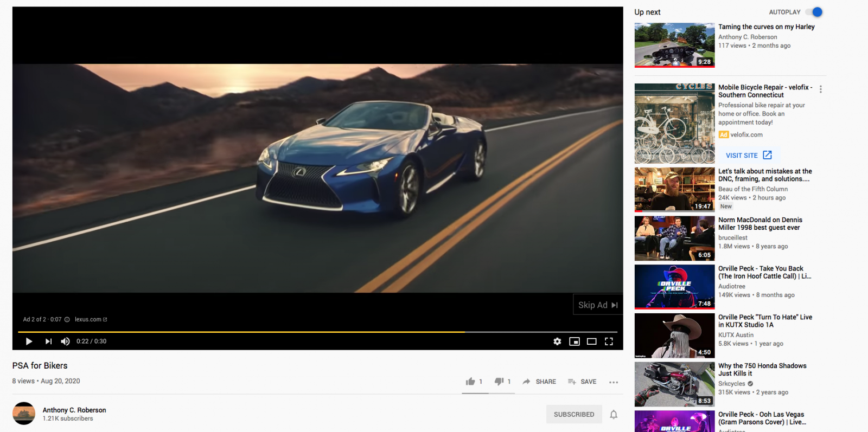Open Norm MacDonald on Dennis Miller 1998 title
This screenshot has height=432, width=868.
click(x=760, y=224)
